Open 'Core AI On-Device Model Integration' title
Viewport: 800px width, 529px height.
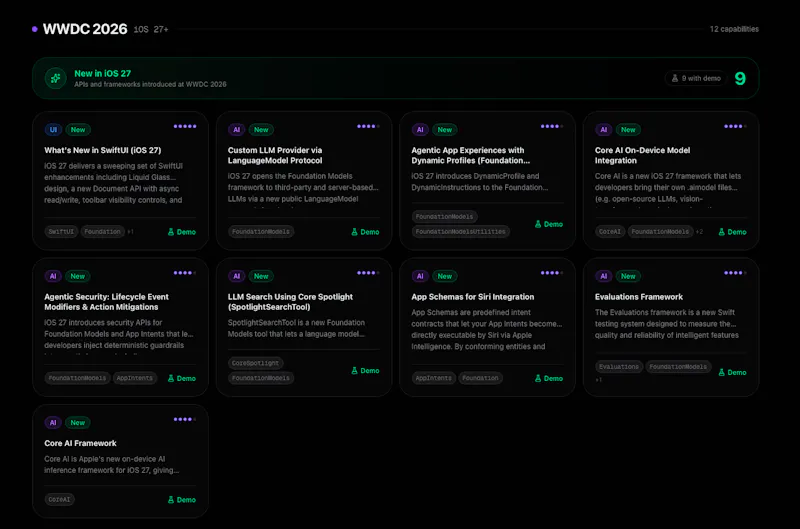(x=642, y=155)
